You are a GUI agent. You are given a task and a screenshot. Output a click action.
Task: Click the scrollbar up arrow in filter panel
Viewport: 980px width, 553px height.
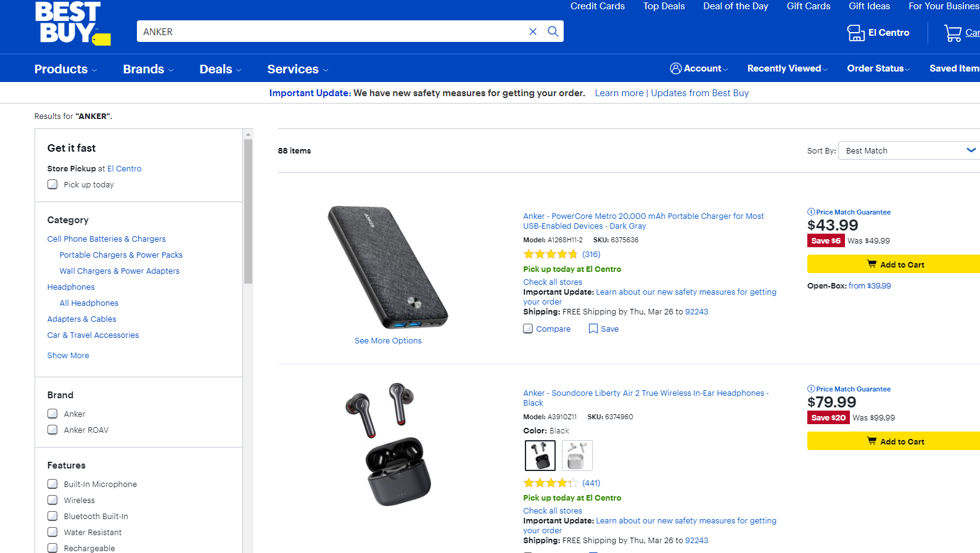(248, 134)
